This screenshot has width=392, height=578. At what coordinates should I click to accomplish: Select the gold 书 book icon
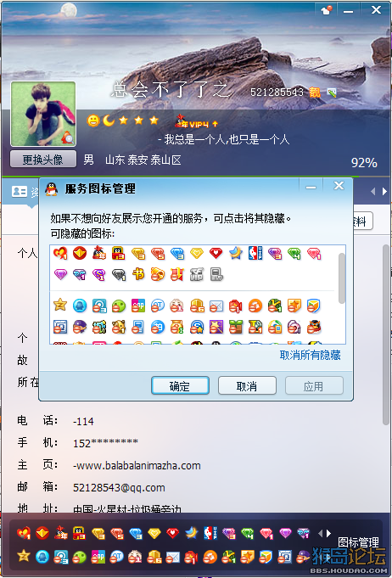point(138,274)
